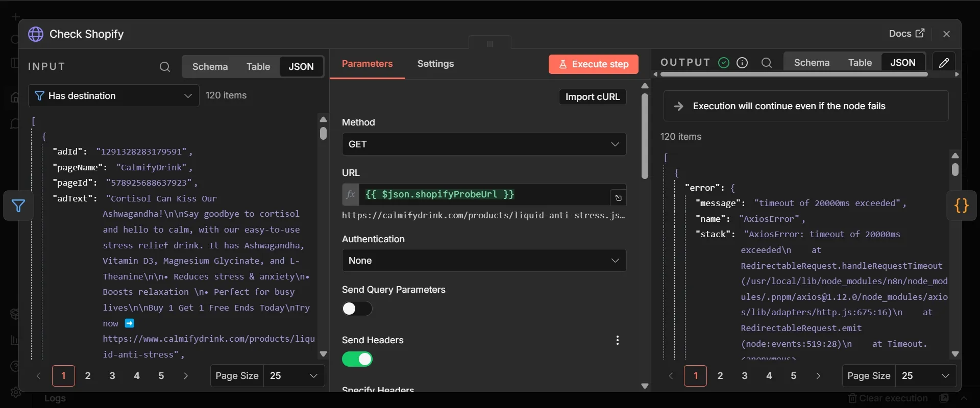980x408 pixels.
Task: Go to input page 2
Action: click(x=88, y=376)
